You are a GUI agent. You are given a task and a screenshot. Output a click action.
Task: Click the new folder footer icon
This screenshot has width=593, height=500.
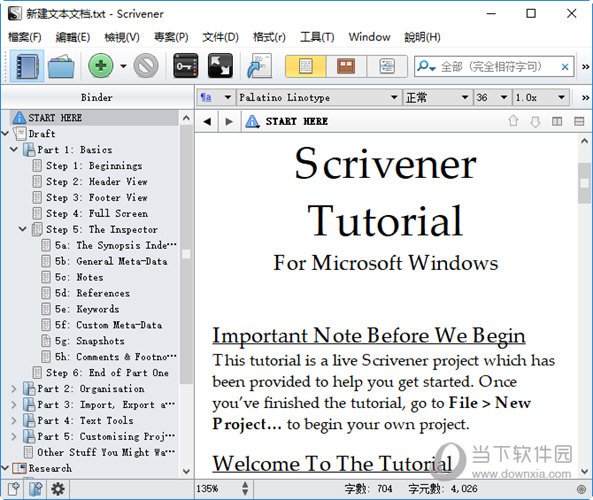point(36,489)
